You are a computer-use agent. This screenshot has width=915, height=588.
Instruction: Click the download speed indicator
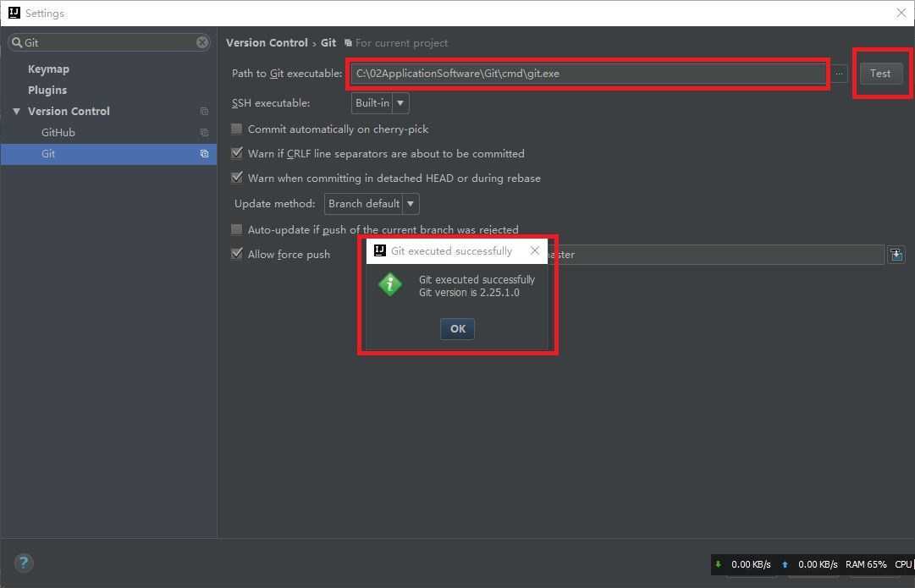click(743, 564)
